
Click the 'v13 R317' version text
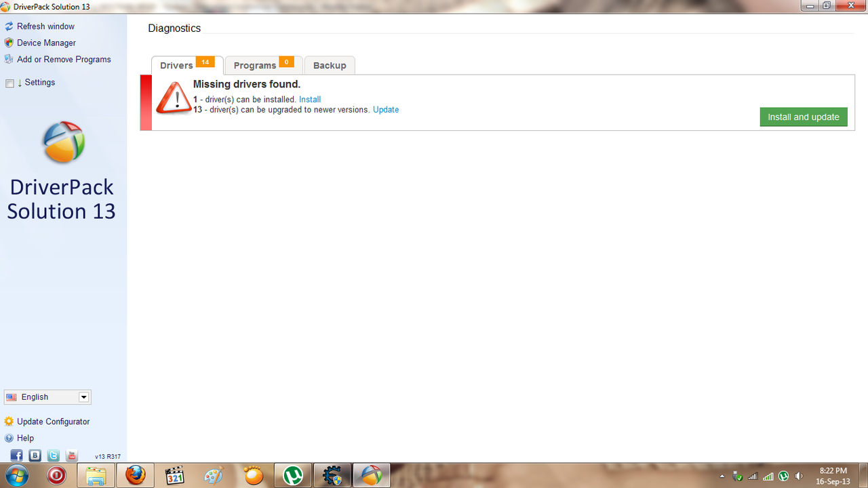[x=108, y=457]
